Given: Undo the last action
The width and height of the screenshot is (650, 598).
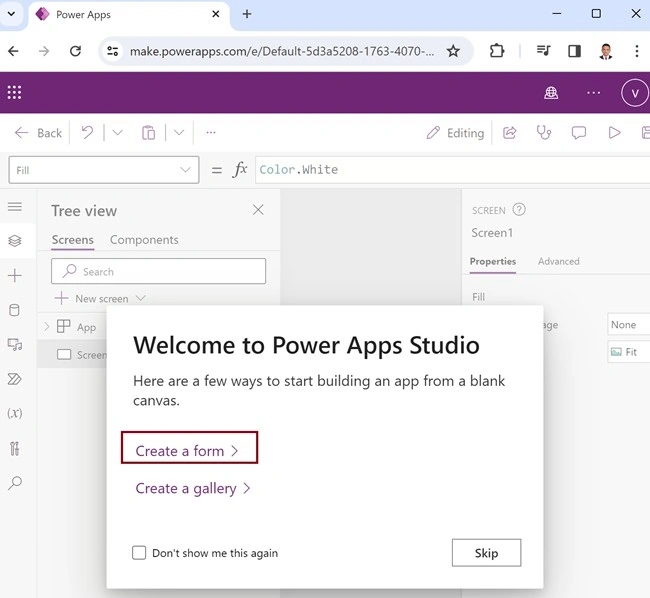Looking at the screenshot, I should 87,133.
